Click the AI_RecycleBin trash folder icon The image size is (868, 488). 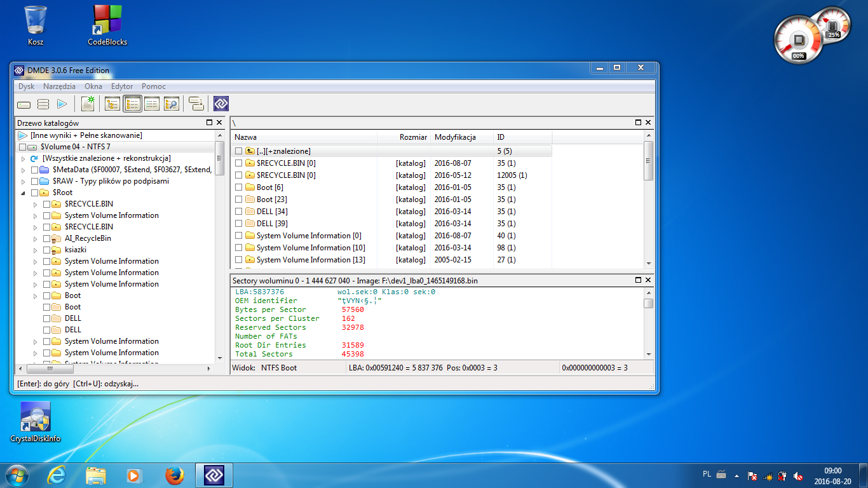57,238
